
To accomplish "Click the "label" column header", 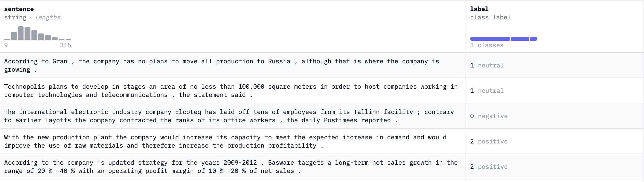I will coord(479,9).
